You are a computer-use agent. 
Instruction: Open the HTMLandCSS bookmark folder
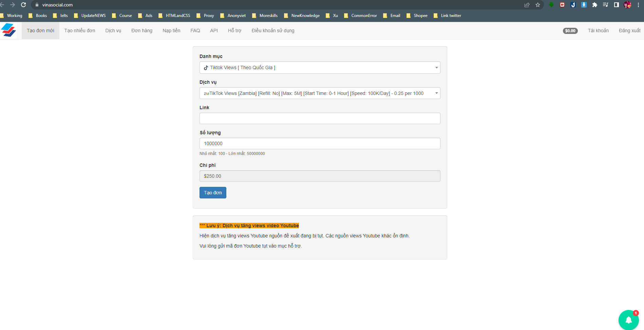coord(174,16)
